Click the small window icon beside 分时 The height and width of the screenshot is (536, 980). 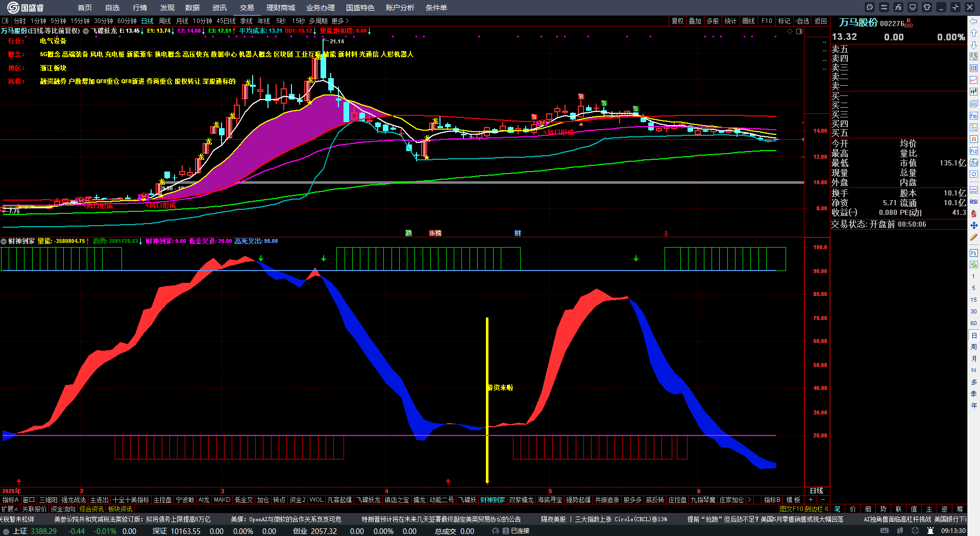[x=5, y=21]
